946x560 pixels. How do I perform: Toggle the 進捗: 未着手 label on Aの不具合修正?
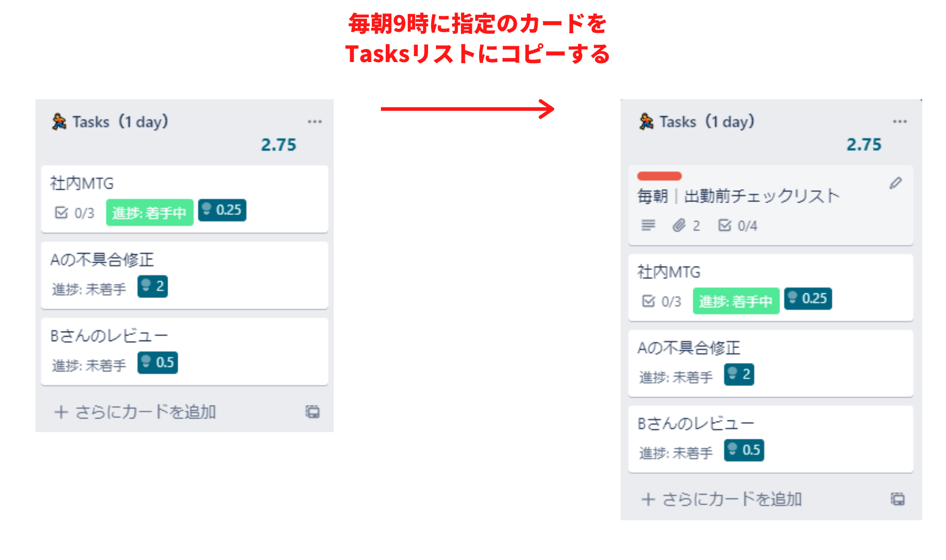point(88,288)
